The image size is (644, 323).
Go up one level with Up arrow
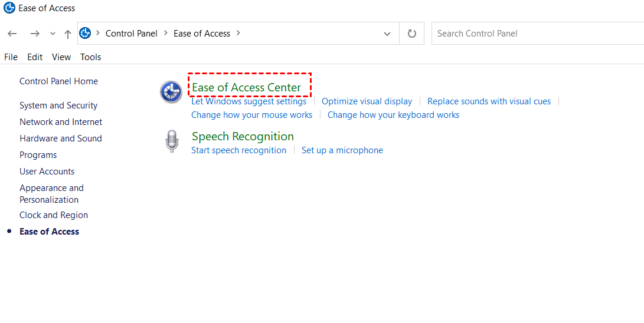[68, 34]
